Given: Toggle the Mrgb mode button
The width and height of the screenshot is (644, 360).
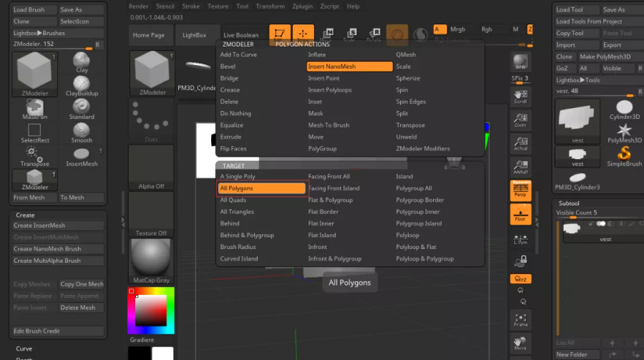Looking at the screenshot, I should tap(457, 29).
